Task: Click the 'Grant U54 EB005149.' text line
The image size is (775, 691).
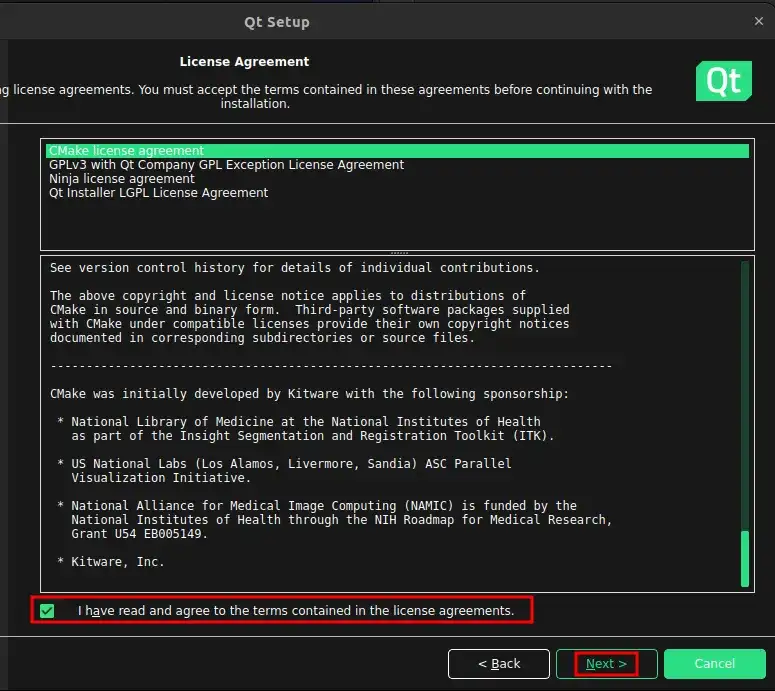Action: pos(139,534)
